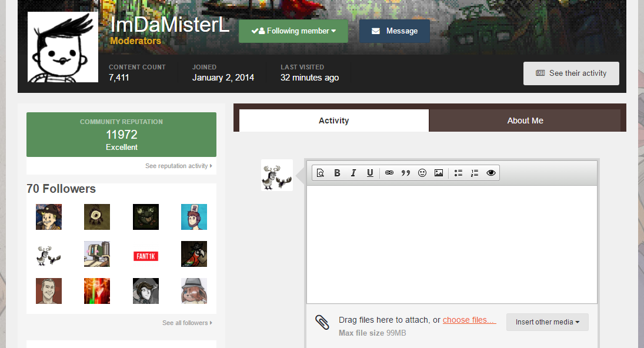Open the plague-doctor bird follower avatar
Viewport: 644px width, 348px height.
point(194,254)
